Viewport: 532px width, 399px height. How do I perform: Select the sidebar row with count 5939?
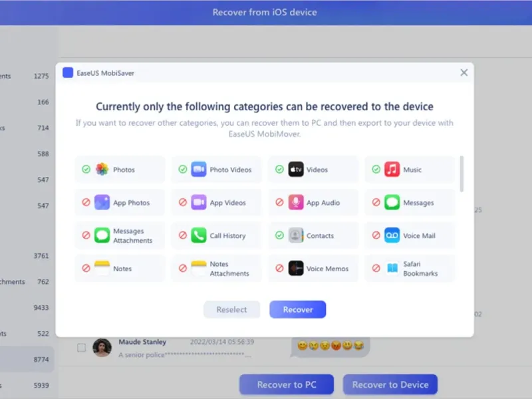(27, 385)
